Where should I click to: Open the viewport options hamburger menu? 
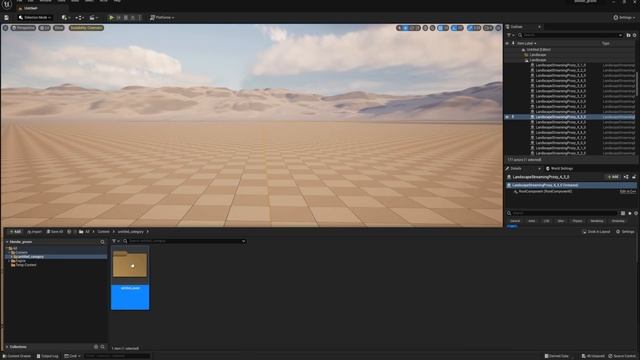[x=5, y=28]
